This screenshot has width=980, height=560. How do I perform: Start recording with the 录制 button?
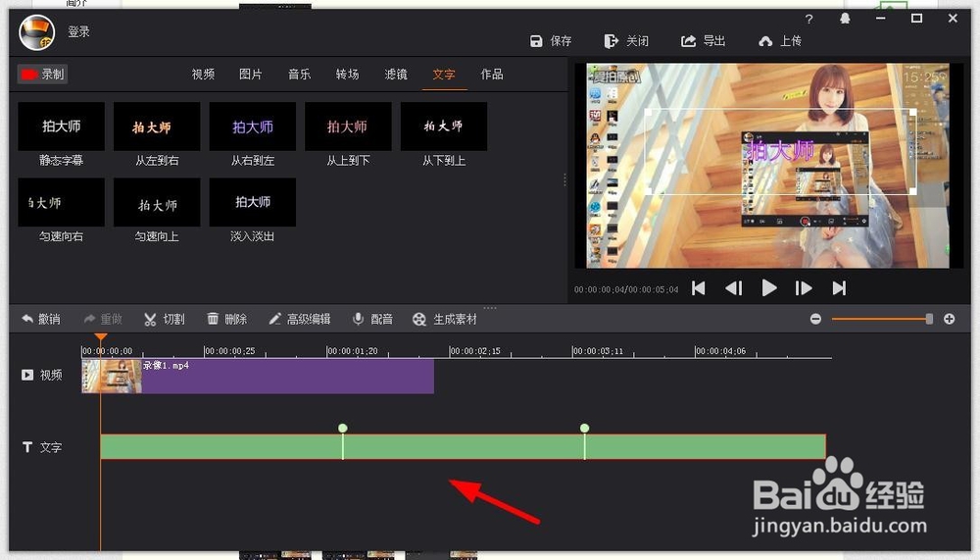(x=42, y=74)
